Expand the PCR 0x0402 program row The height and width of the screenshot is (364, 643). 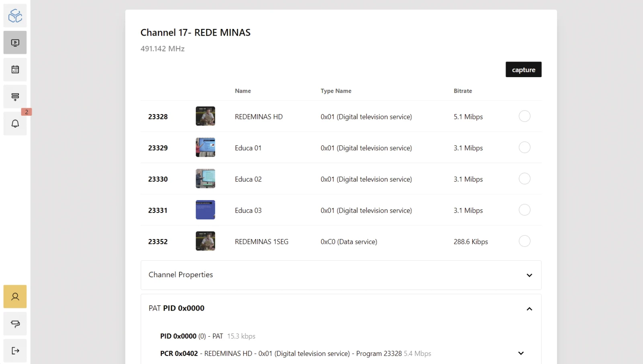(521, 354)
